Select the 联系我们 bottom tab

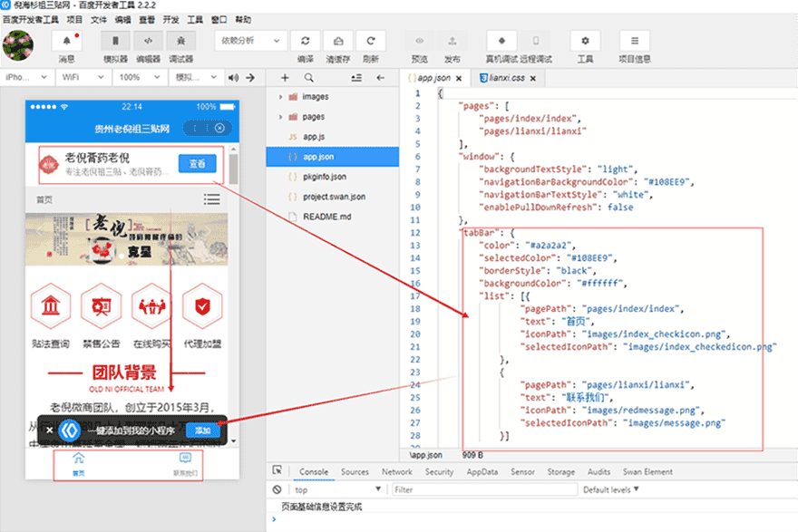coord(185,464)
